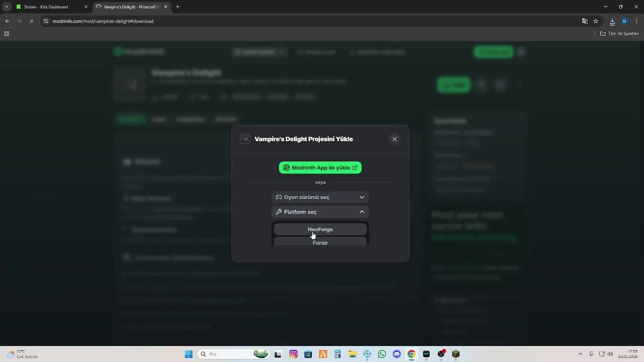Go back to previous page
The width and height of the screenshot is (644, 362).
7,21
